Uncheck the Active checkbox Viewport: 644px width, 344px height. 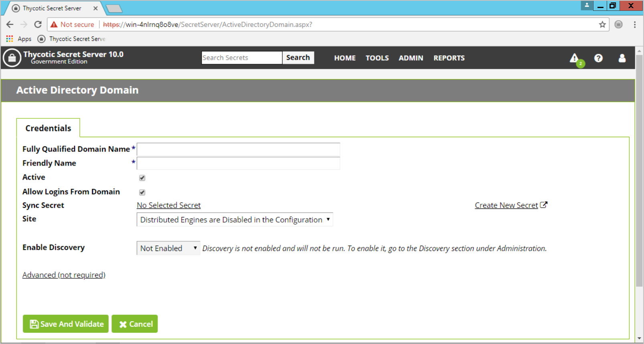pos(142,178)
